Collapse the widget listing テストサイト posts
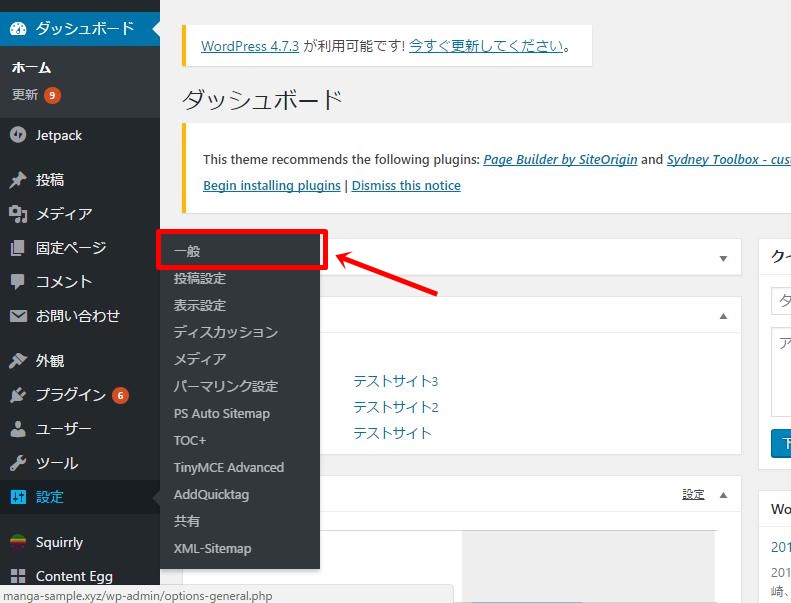 (723, 316)
